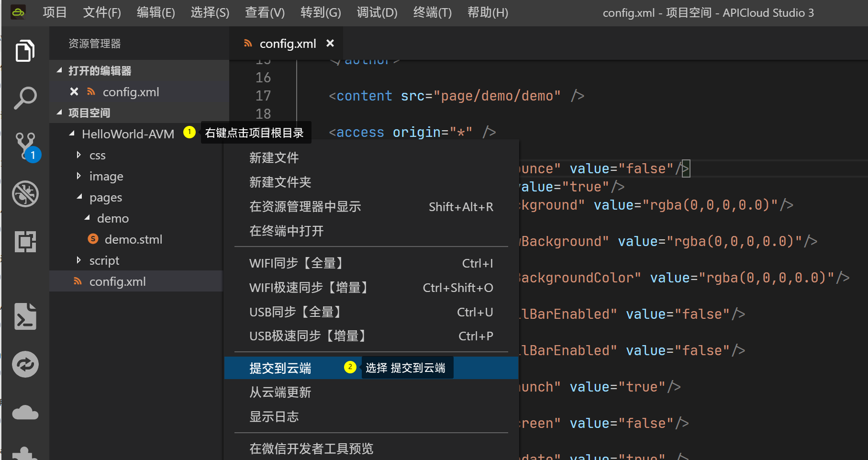The image size is (868, 460).
Task: Choose 在资源管理器中显示 in context menu
Action: click(371, 206)
